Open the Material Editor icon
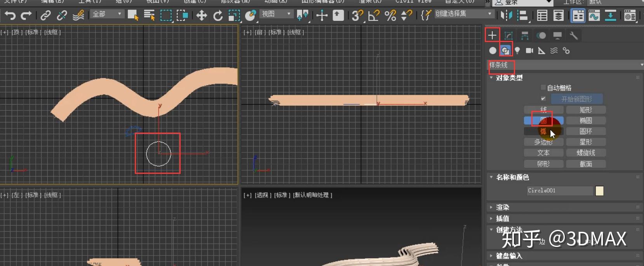 click(630, 16)
